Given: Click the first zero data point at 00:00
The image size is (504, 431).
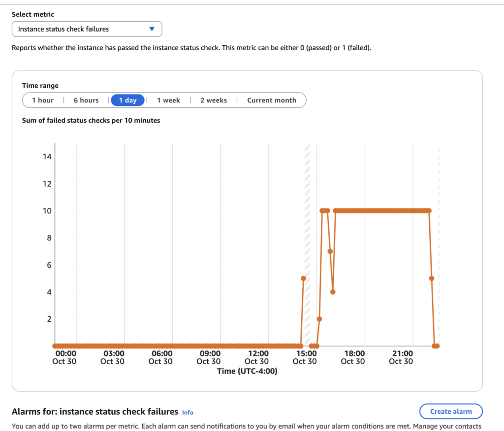Looking at the screenshot, I should click(55, 346).
